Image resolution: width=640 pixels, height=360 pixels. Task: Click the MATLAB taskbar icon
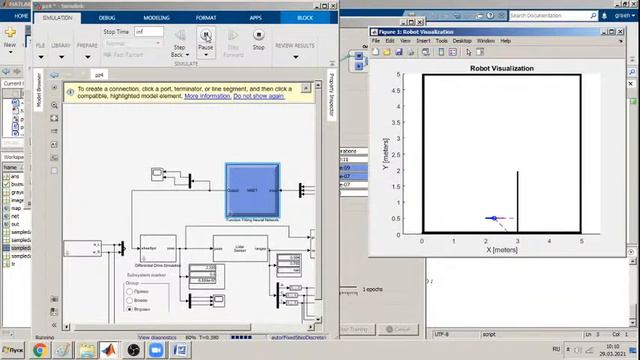click(109, 350)
